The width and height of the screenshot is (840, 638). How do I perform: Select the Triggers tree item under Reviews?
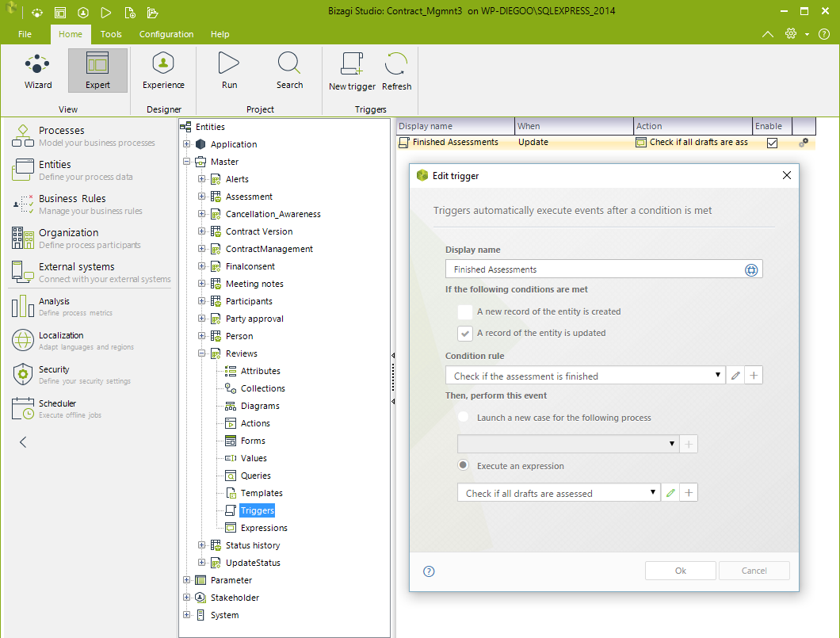257,510
